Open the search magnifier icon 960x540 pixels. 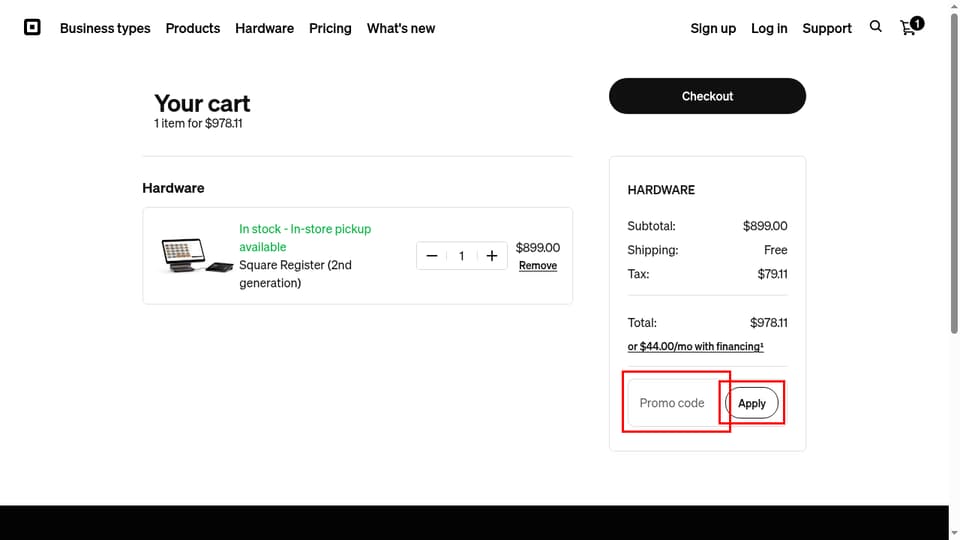(x=876, y=26)
